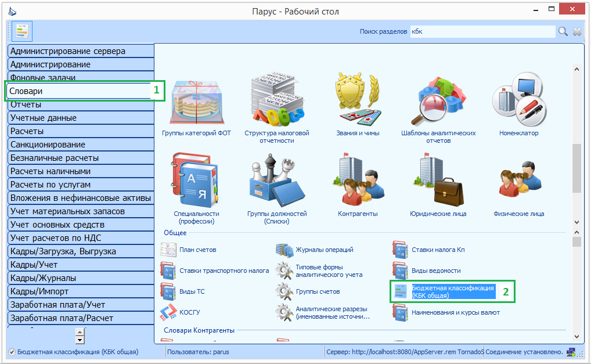The height and width of the screenshot is (364, 591).
Task: Clear section search with the X icon
Action: [x=577, y=32]
